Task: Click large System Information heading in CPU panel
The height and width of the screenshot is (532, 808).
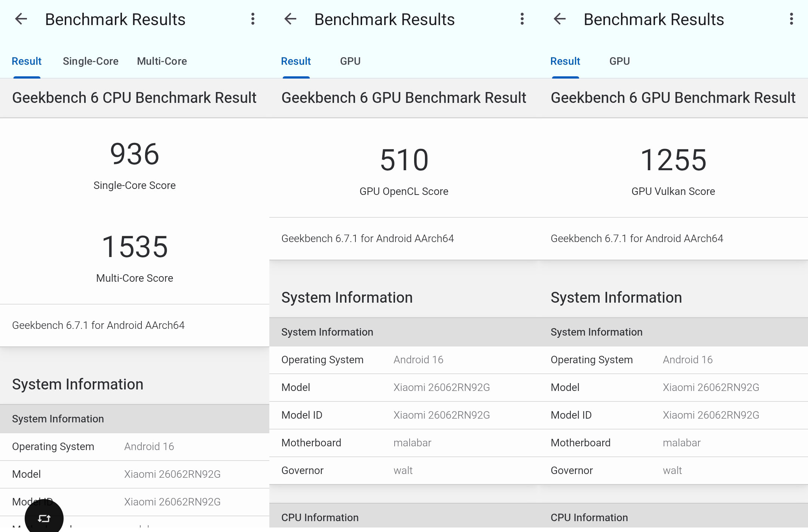Action: click(78, 384)
